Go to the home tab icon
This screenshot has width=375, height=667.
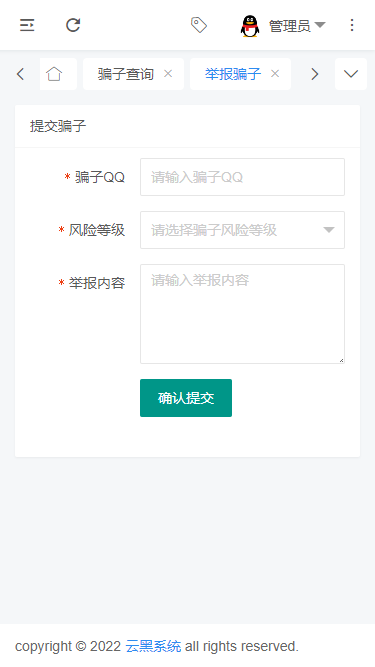click(x=54, y=74)
